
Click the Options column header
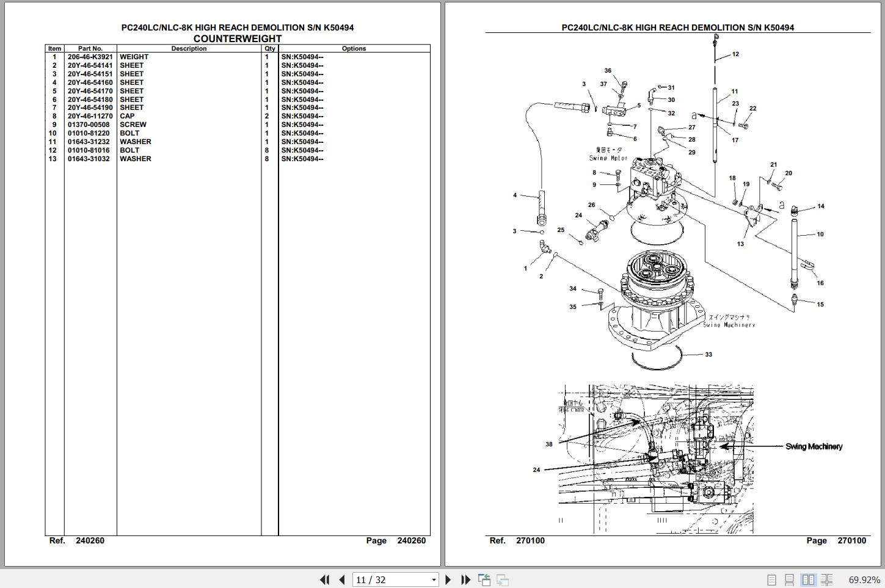354,49
